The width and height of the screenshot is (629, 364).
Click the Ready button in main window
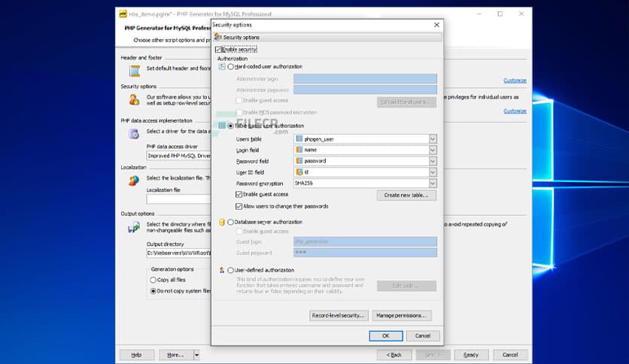pyautogui.click(x=471, y=355)
